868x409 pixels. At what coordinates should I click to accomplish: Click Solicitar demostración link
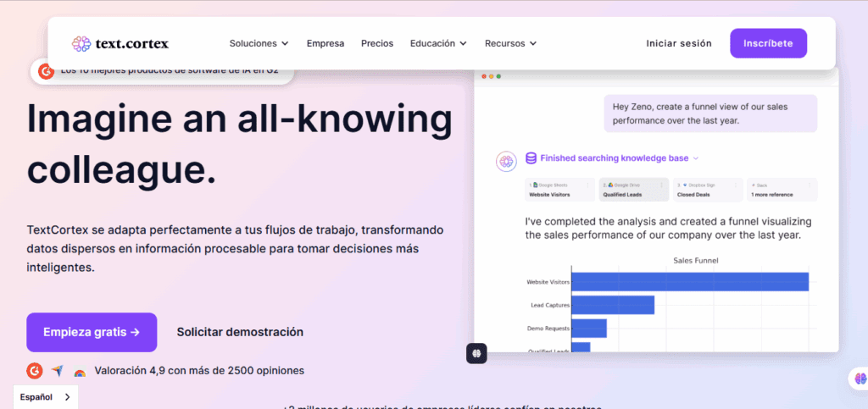[x=240, y=332]
